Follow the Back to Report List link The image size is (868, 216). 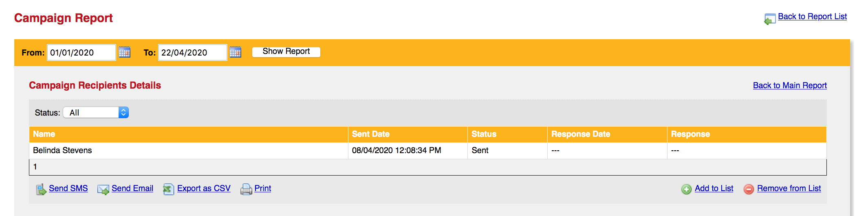click(x=812, y=16)
